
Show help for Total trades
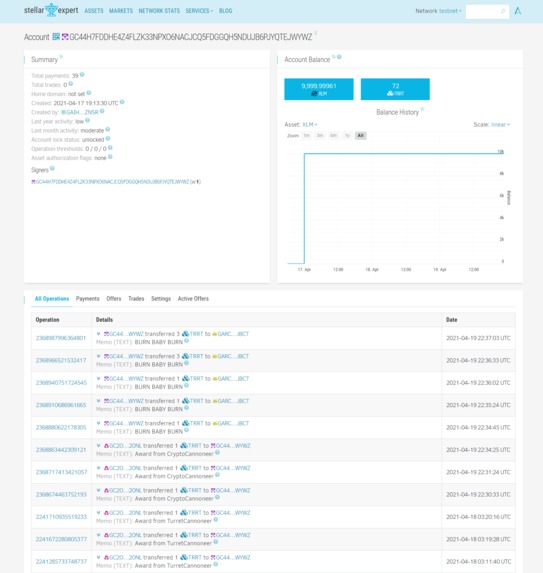point(71,84)
